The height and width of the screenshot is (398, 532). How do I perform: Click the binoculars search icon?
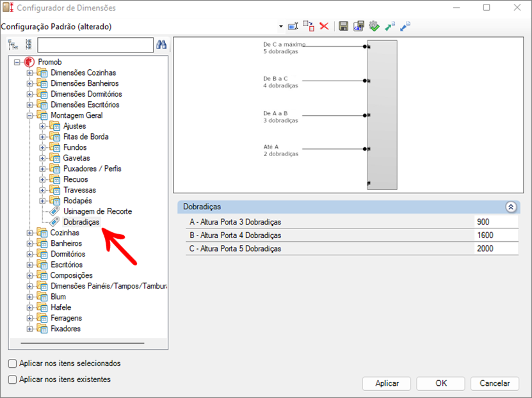[161, 44]
